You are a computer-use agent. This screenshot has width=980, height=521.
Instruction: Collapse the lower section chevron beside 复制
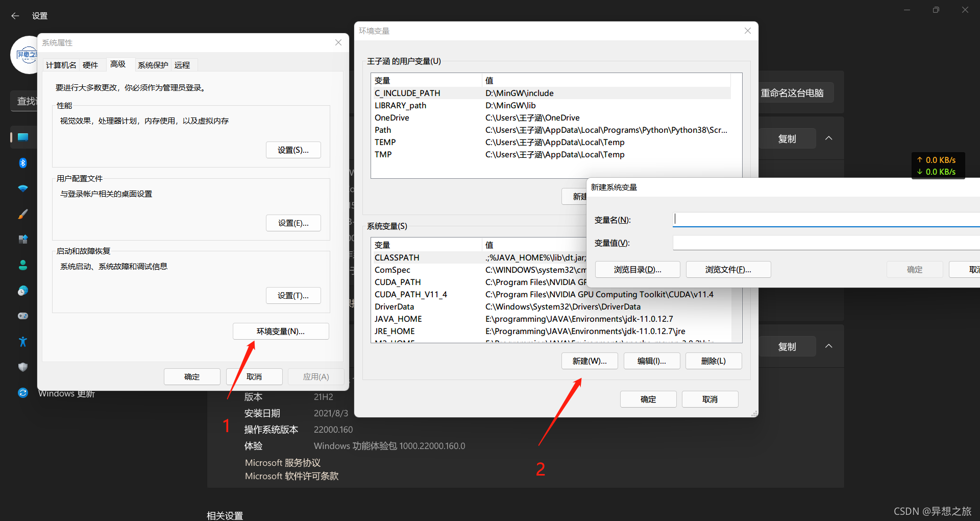tap(829, 346)
